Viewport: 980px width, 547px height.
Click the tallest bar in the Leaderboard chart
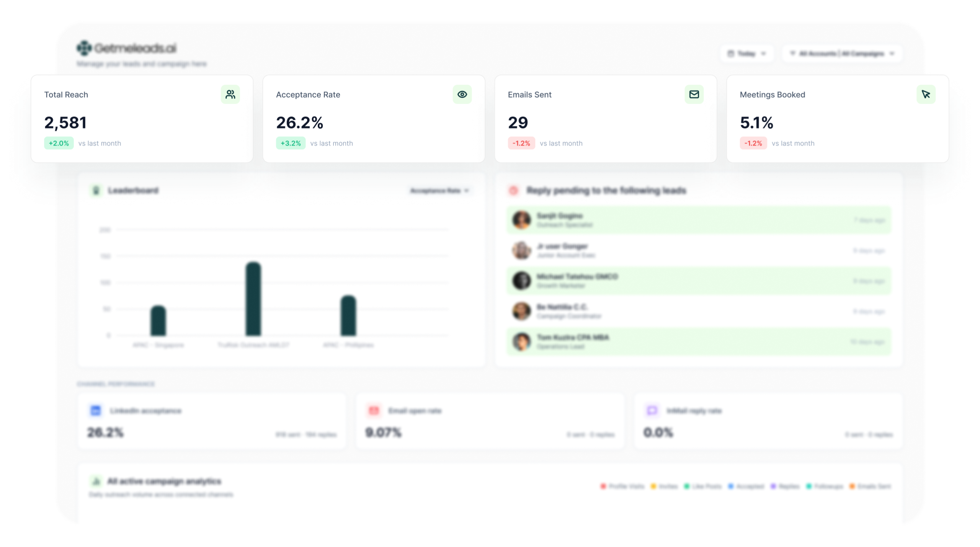[x=253, y=299]
